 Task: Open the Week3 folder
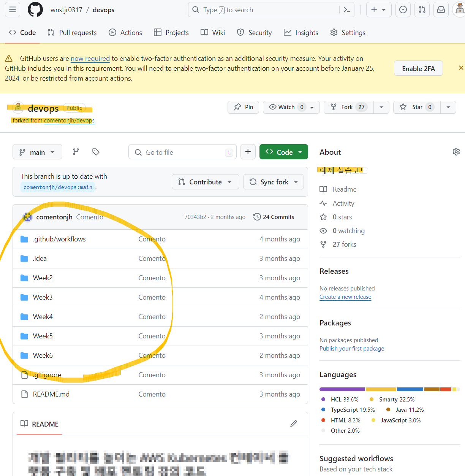(43, 297)
